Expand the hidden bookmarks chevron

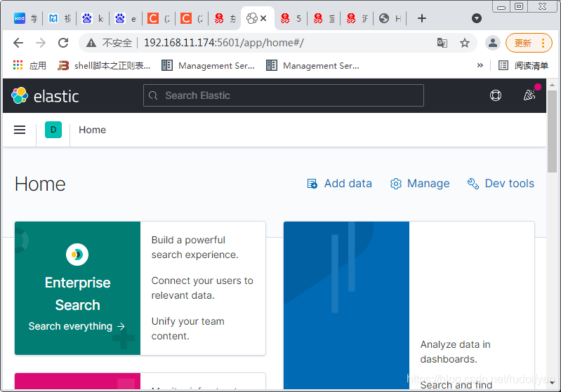(480, 65)
